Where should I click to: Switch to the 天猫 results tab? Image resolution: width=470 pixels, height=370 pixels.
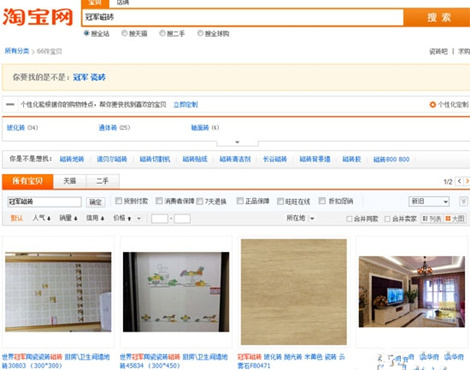point(70,181)
